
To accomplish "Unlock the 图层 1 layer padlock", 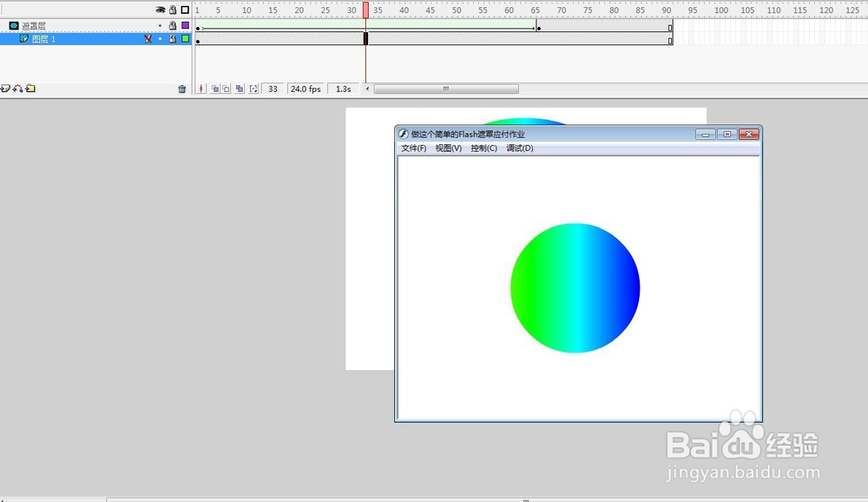I will coord(173,39).
